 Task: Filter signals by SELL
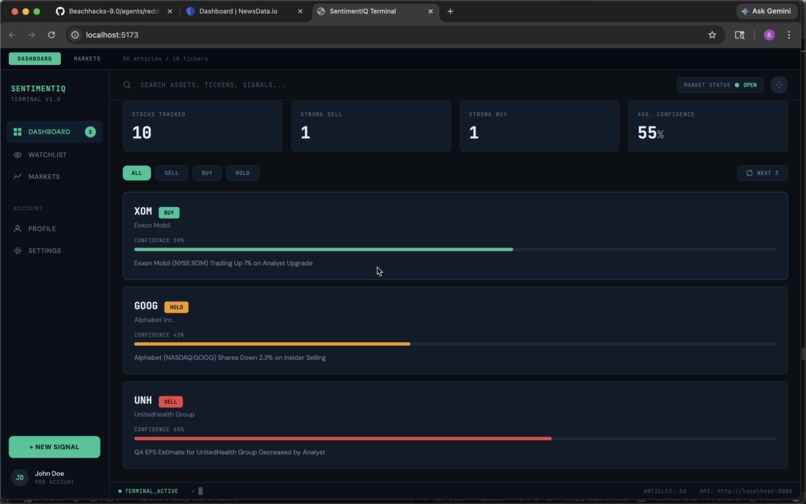(x=172, y=173)
